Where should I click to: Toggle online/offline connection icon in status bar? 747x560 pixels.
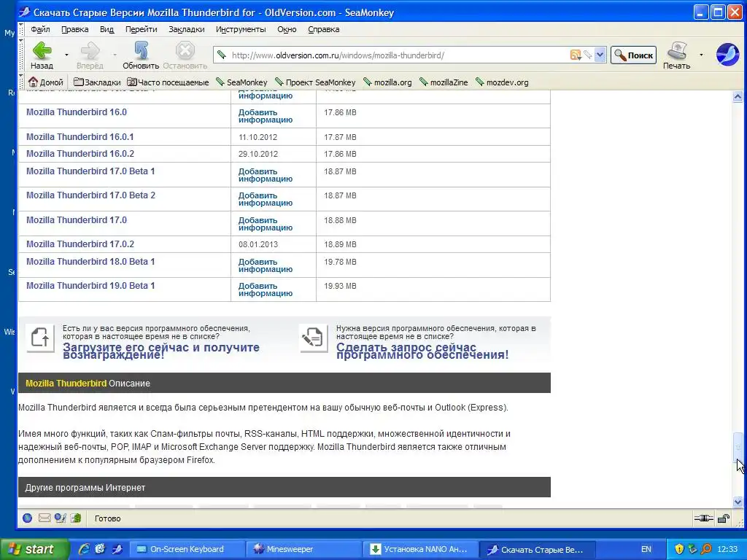[x=703, y=518]
